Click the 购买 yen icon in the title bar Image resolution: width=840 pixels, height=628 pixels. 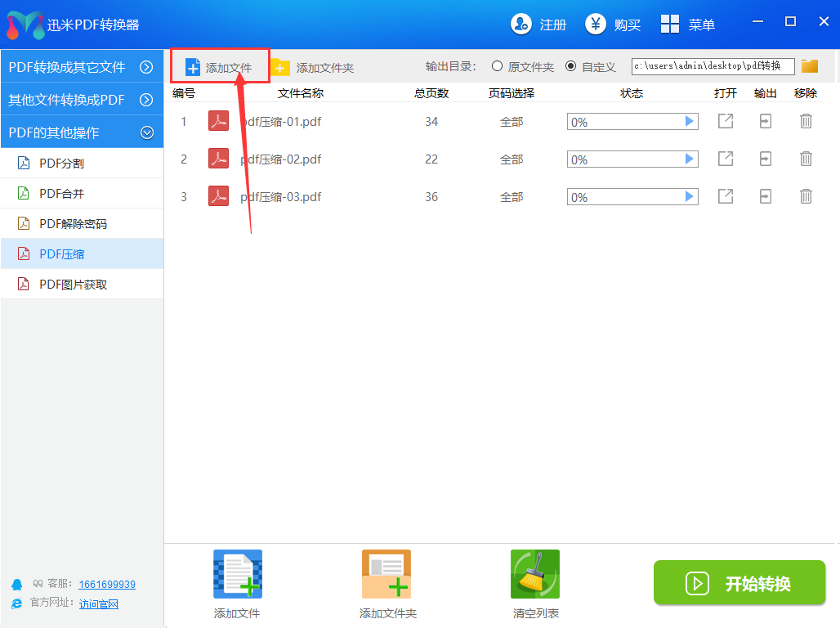click(596, 25)
